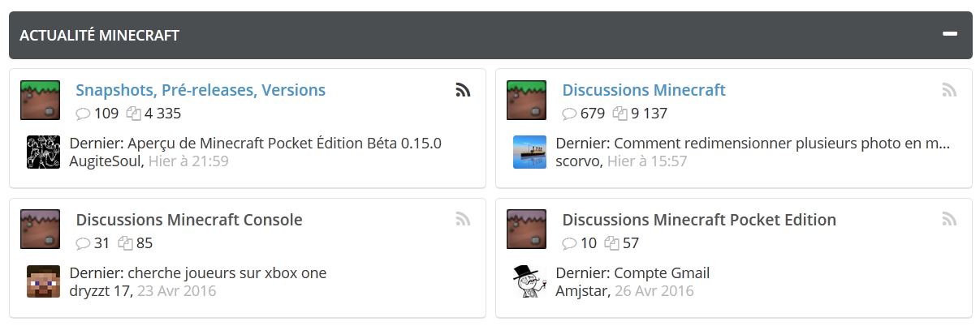Click grass block icon beside Pocket Edition forum
The height and width of the screenshot is (326, 980).
click(x=527, y=229)
